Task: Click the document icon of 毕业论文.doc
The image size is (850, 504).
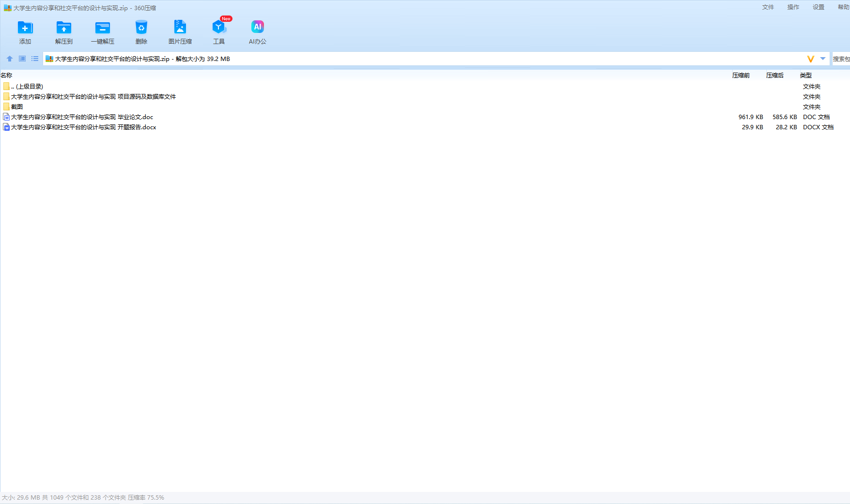Action: click(x=6, y=117)
